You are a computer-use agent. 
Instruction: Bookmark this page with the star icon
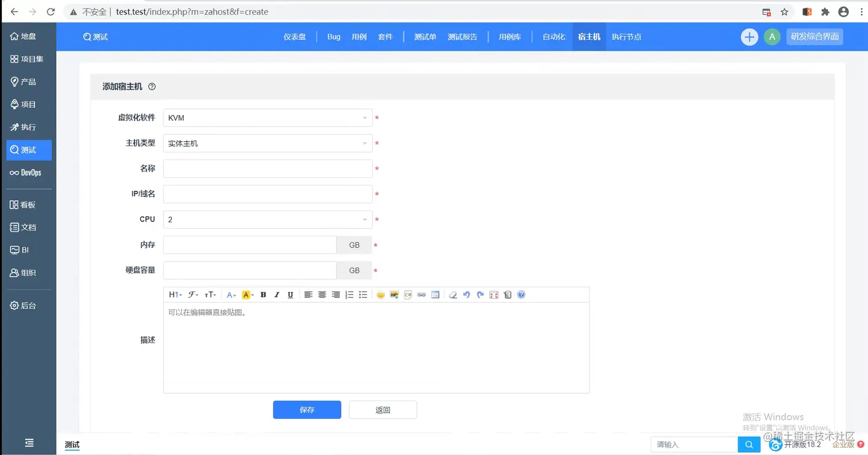pyautogui.click(x=784, y=11)
